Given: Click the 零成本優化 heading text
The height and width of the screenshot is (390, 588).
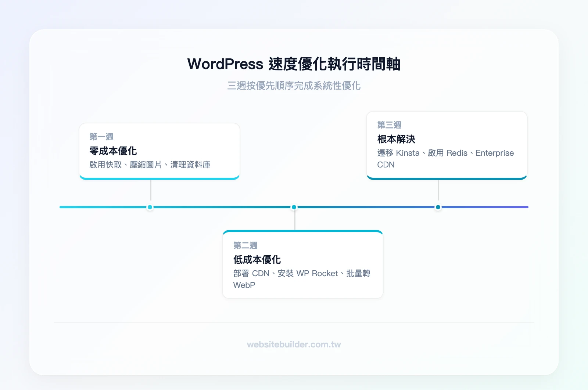Looking at the screenshot, I should pos(113,151).
